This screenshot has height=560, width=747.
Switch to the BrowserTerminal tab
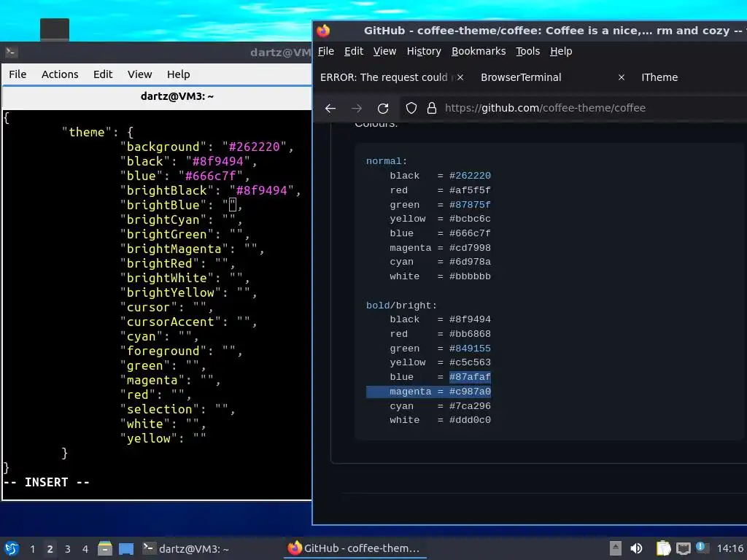click(x=521, y=77)
